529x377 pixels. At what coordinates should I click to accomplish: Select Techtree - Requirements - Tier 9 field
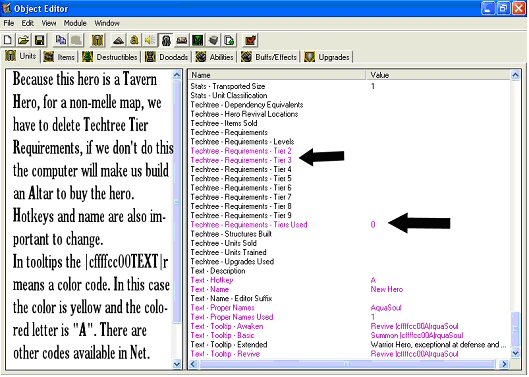[x=350, y=215]
